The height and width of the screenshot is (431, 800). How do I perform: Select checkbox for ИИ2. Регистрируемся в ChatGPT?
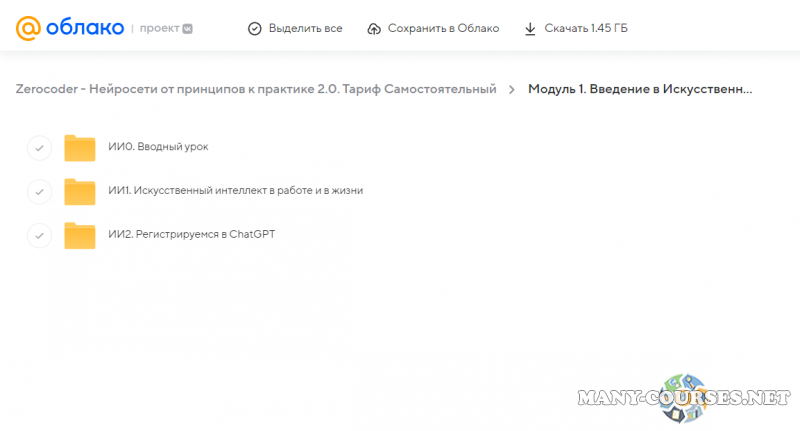click(38, 235)
